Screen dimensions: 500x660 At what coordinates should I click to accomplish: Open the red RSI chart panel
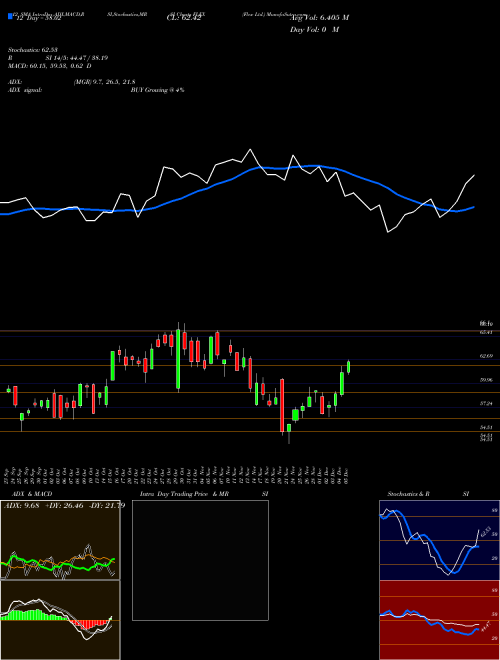(439, 620)
